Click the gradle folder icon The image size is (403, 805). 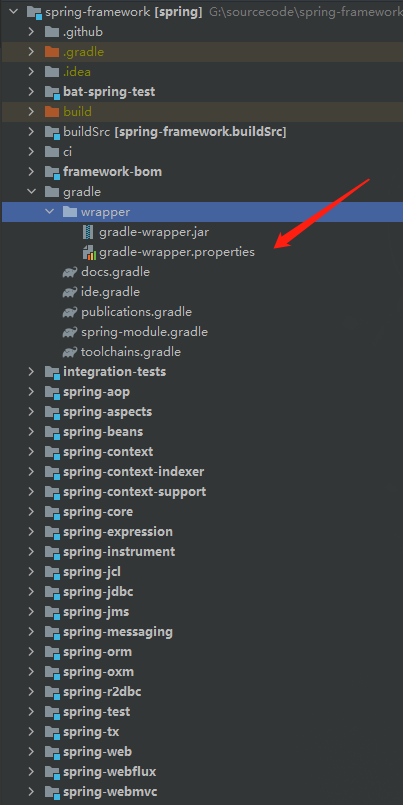point(52,191)
